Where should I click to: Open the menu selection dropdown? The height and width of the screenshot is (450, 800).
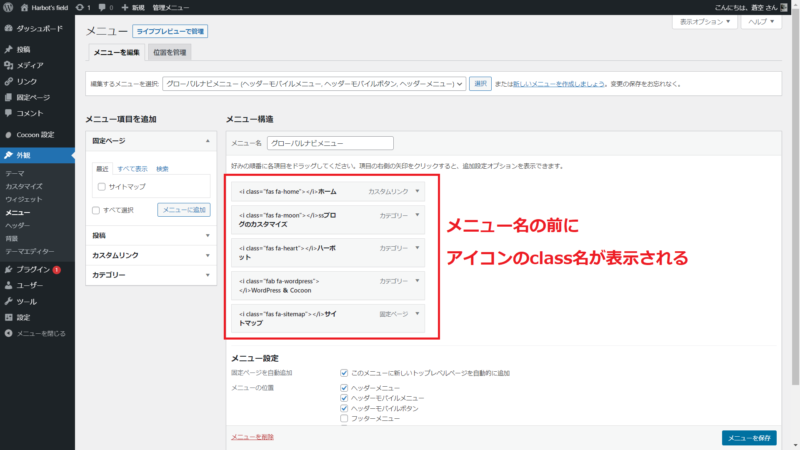314,84
